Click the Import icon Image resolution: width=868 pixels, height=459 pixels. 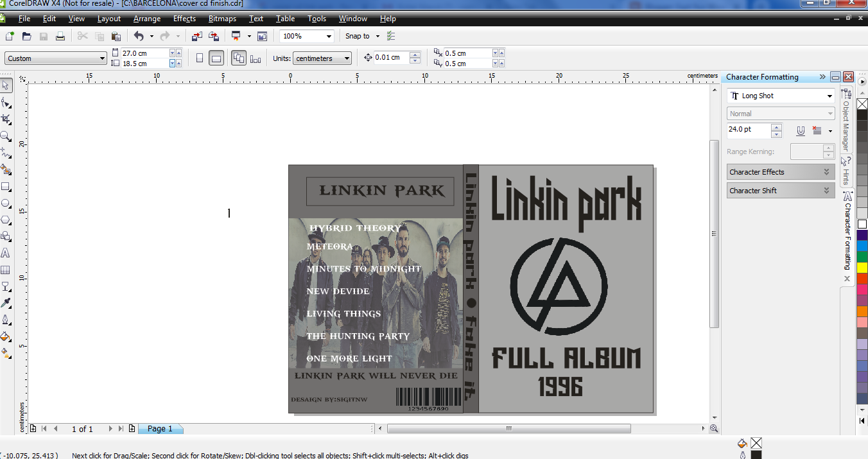pos(196,36)
